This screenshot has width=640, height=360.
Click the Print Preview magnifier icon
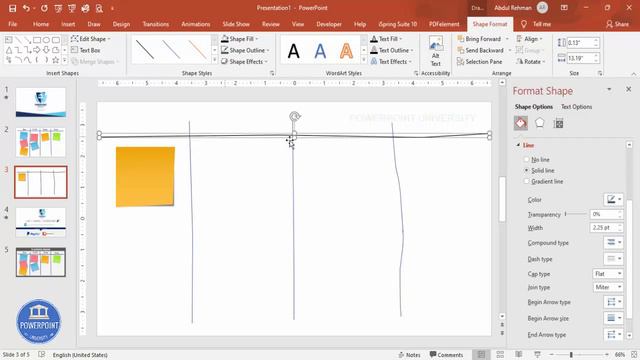[99, 8]
